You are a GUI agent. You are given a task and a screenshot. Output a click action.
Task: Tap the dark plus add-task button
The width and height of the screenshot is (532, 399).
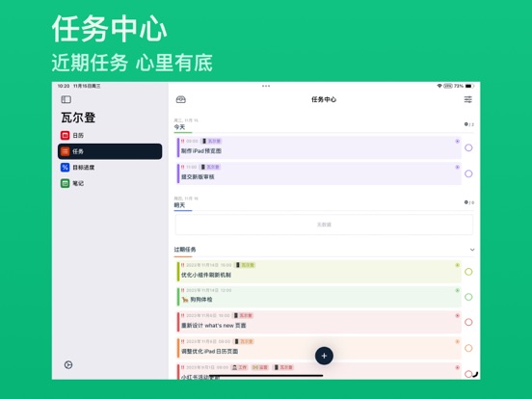pos(324,356)
